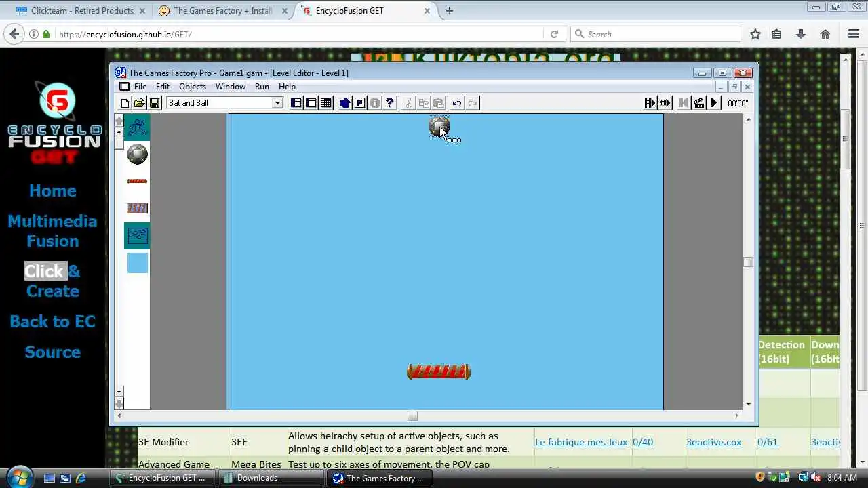
Task: Click the ball object placed on the playfield
Action: (439, 126)
